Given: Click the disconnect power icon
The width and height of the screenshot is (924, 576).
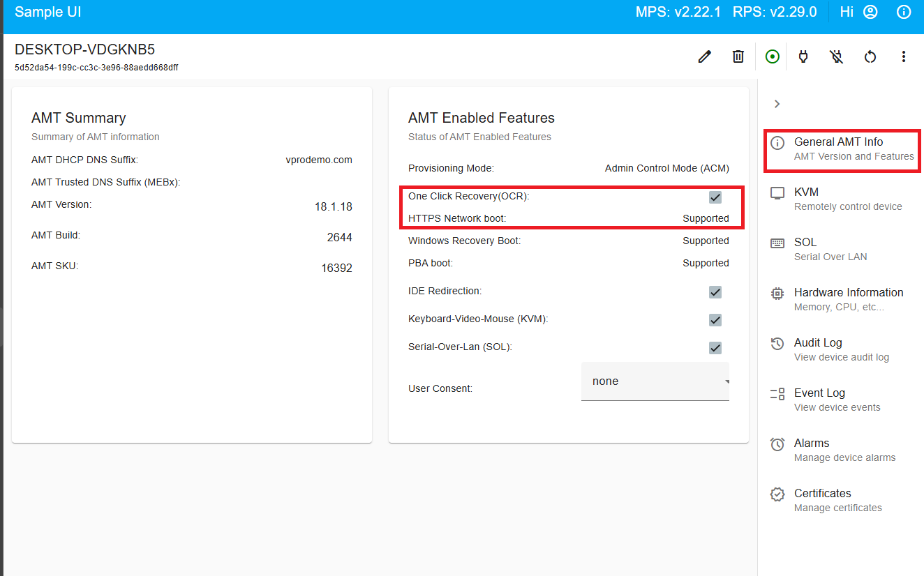Looking at the screenshot, I should tap(836, 56).
